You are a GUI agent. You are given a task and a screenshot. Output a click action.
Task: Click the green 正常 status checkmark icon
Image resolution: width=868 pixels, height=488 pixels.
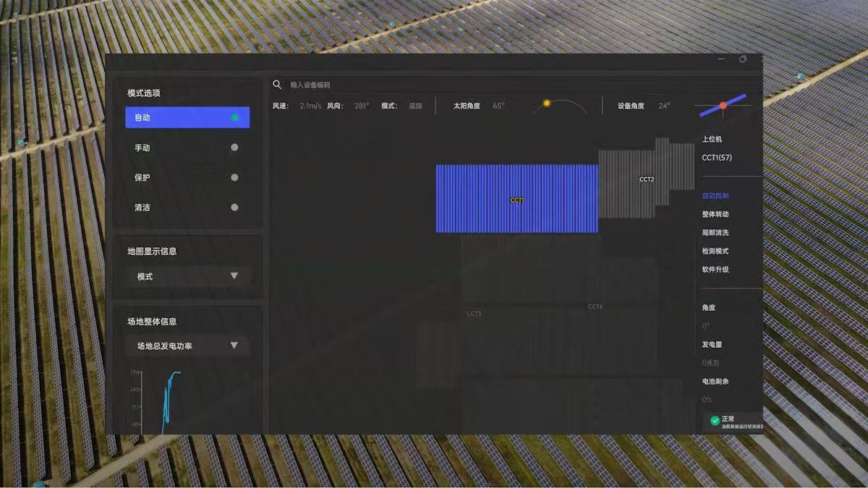point(715,421)
